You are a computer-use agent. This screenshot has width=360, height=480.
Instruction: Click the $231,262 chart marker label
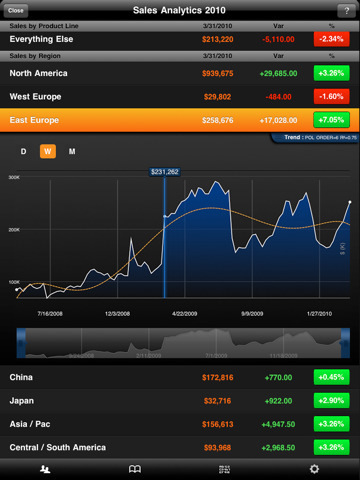(165, 172)
